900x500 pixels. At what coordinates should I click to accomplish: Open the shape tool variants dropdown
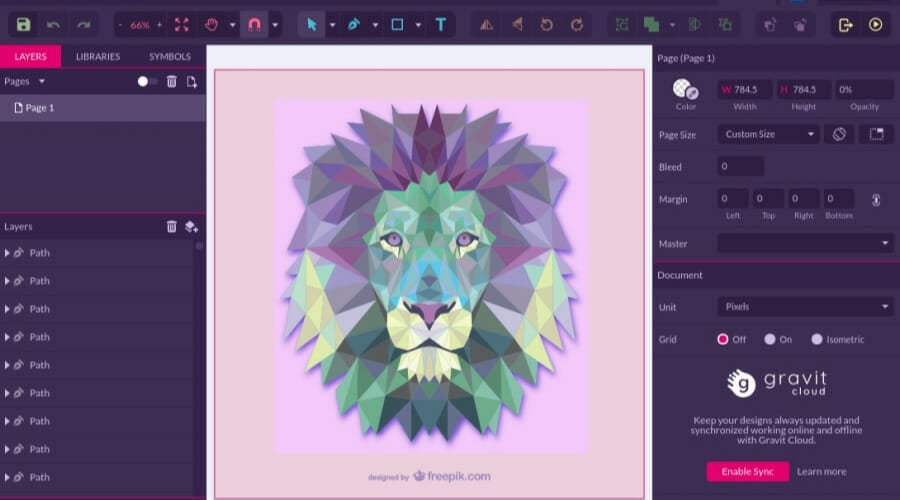pos(418,25)
